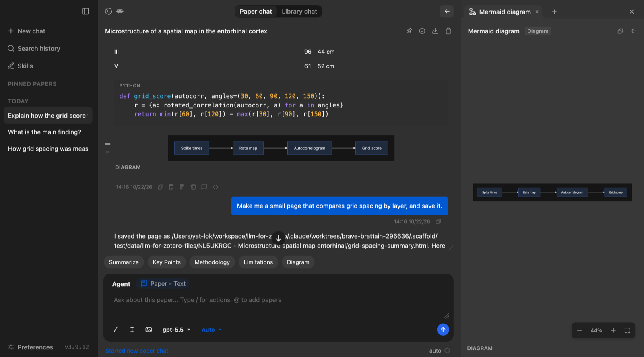Image resolution: width=644 pixels, height=357 pixels.
Task: Copy the user message about grid spacing
Action: click(438, 221)
